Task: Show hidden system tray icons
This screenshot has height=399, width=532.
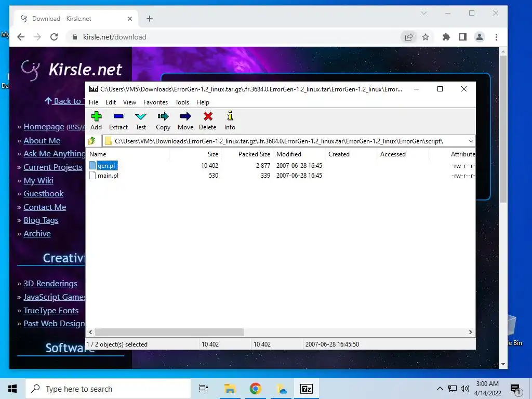Action: tap(440, 389)
